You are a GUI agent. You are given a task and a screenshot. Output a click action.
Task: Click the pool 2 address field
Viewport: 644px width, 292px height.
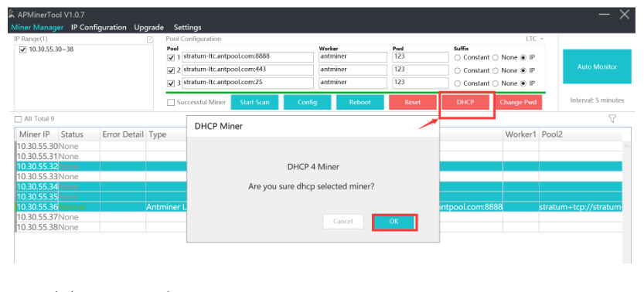tap(247, 70)
